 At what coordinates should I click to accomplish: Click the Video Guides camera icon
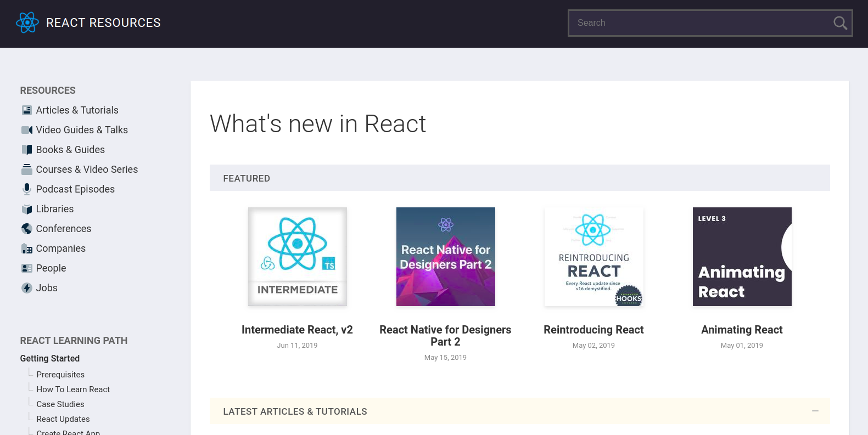click(26, 130)
